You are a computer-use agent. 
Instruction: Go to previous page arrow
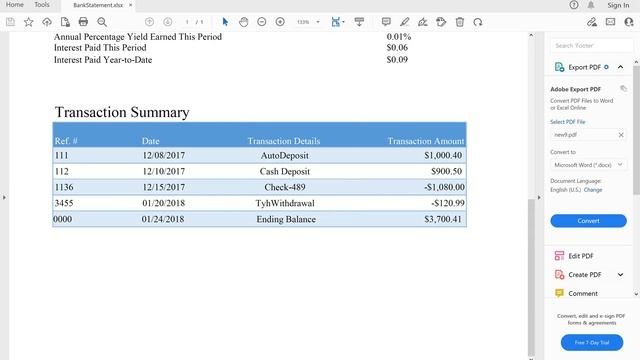pos(149,22)
